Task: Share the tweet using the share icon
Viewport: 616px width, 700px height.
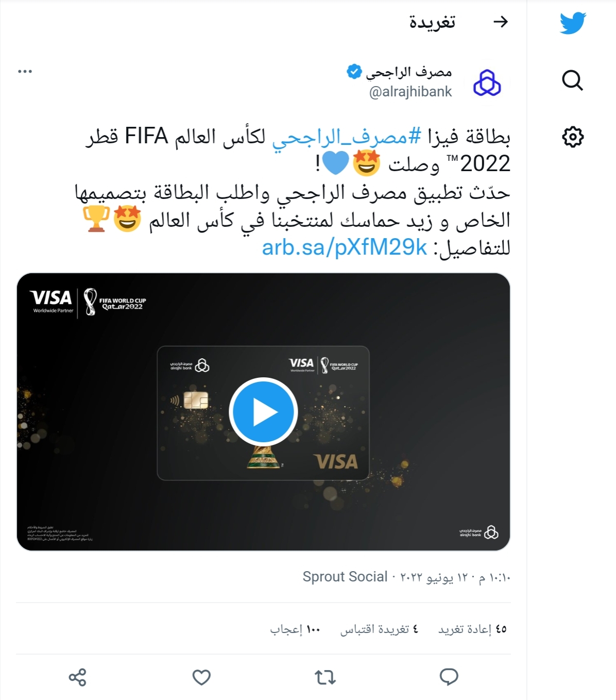Action: 78,677
